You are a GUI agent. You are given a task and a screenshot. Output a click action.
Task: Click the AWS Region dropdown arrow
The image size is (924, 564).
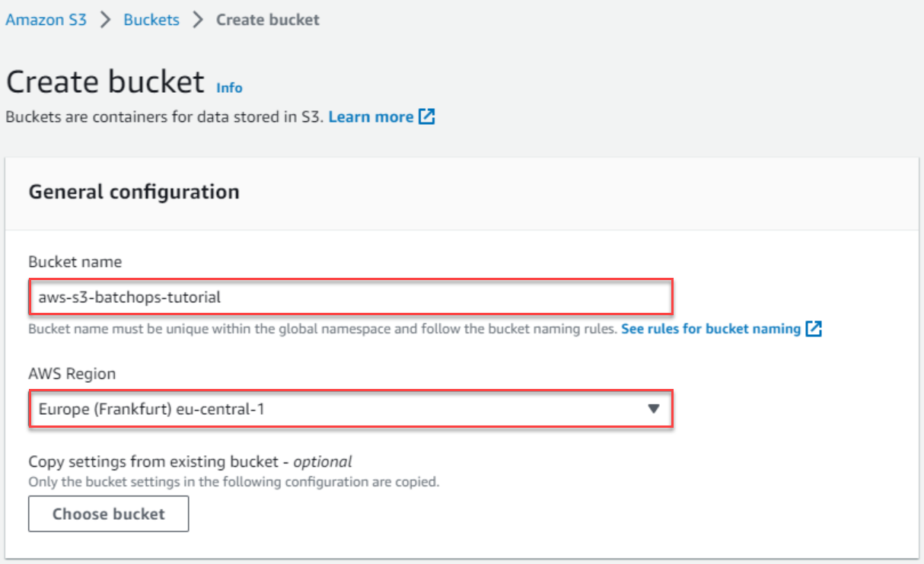coord(653,409)
